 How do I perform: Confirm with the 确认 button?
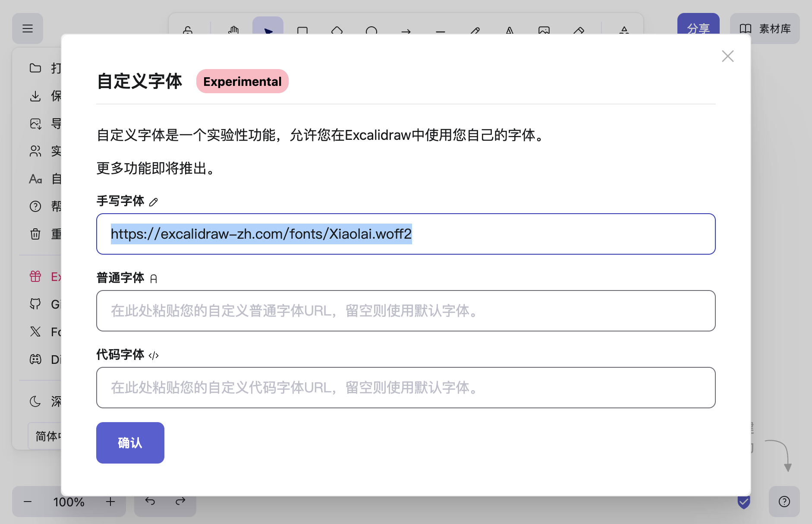(x=130, y=443)
